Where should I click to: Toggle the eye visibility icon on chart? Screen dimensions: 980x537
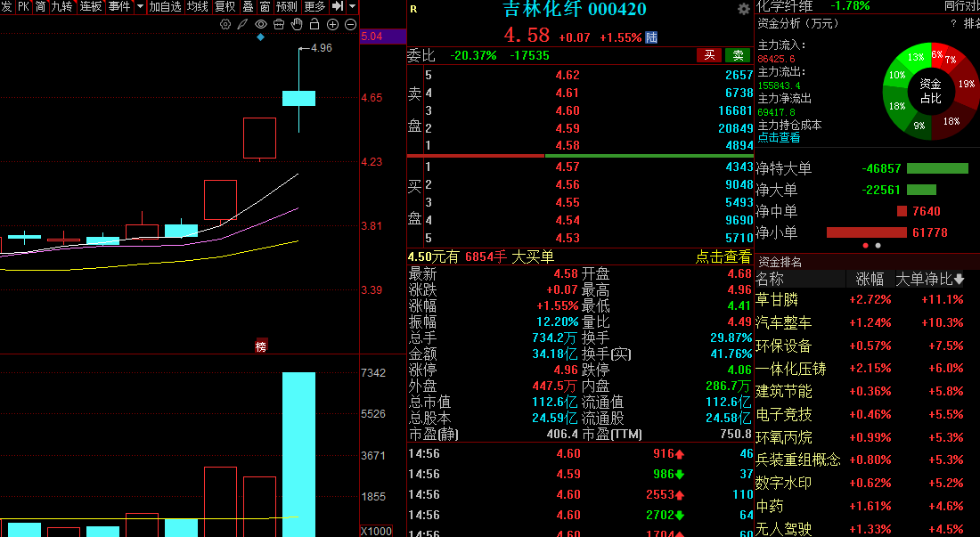point(261,24)
